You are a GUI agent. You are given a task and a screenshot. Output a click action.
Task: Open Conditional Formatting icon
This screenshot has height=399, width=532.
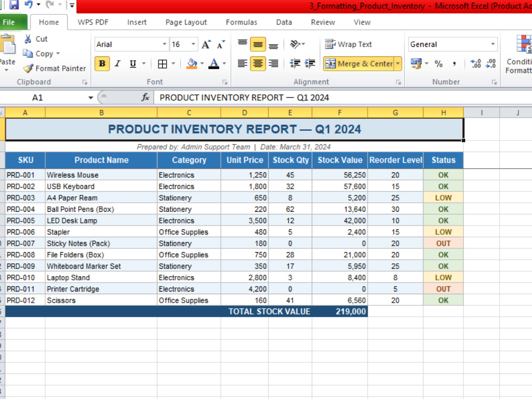coord(524,45)
